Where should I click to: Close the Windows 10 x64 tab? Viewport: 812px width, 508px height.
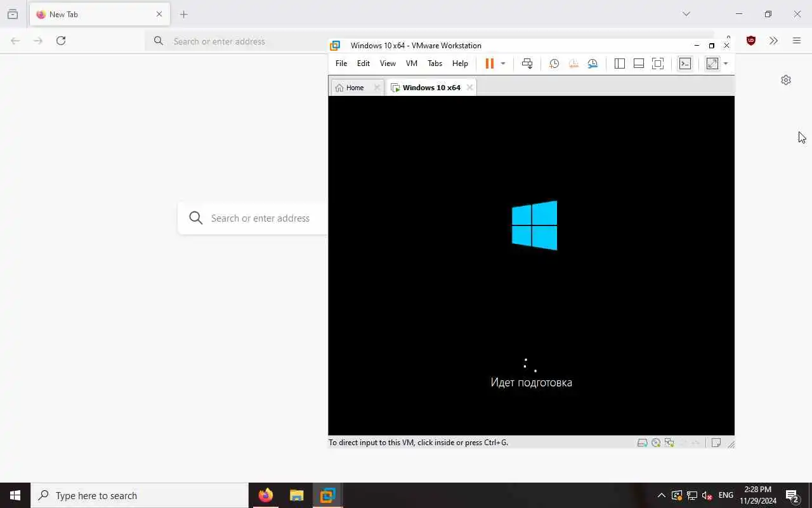[469, 88]
